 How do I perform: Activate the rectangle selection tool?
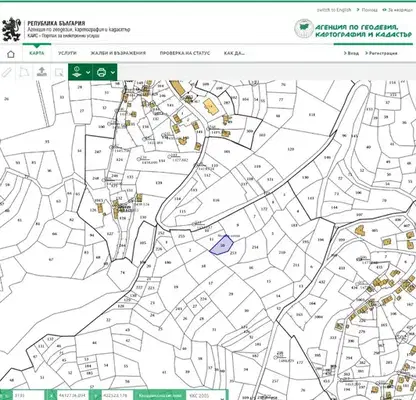pyautogui.click(x=59, y=72)
